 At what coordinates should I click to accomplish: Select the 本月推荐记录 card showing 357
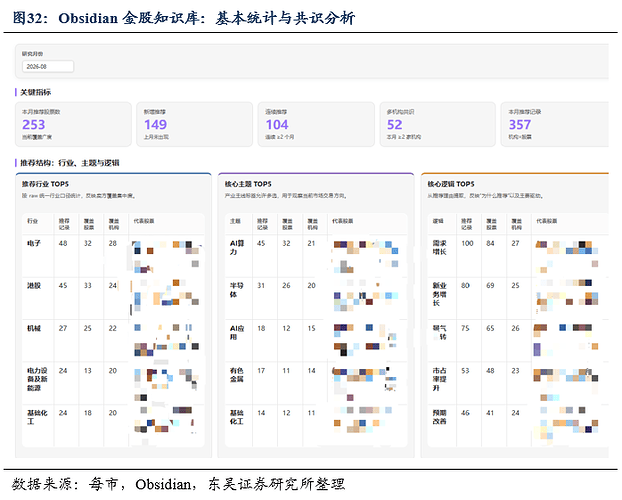click(555, 124)
